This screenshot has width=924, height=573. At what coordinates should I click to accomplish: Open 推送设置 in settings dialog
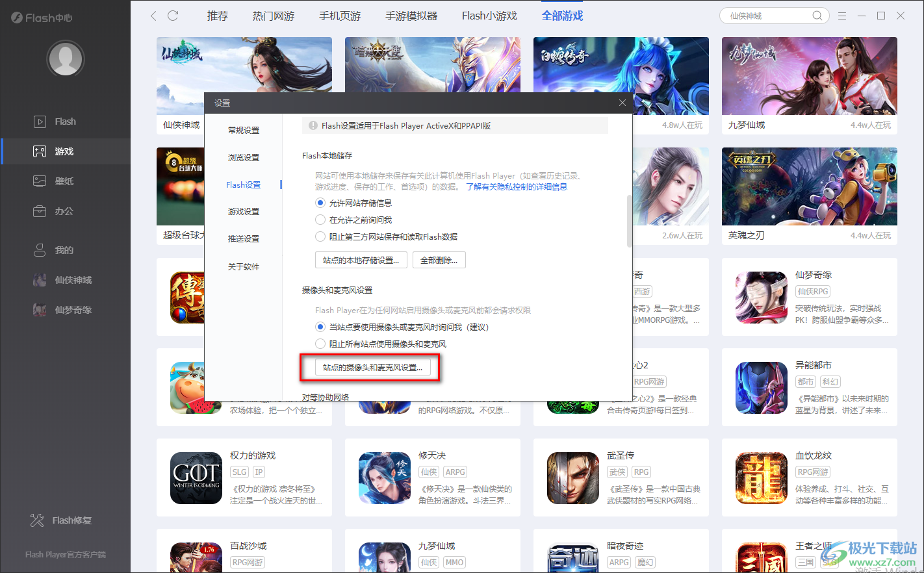[x=244, y=239]
